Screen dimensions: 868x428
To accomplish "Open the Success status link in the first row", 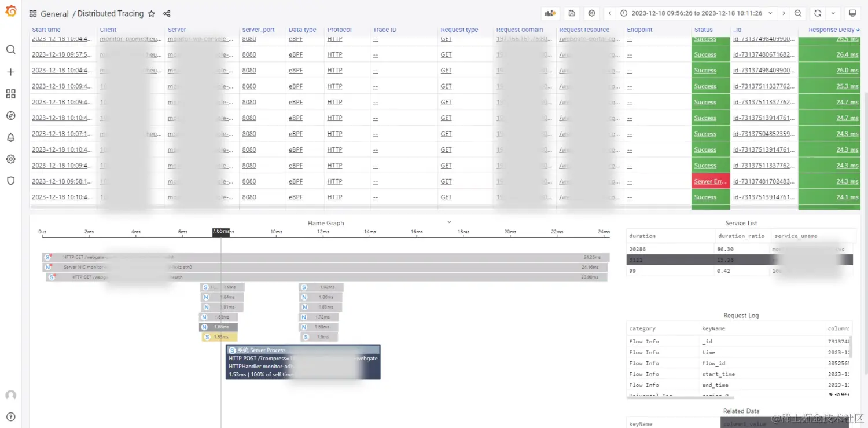I will 705,39.
